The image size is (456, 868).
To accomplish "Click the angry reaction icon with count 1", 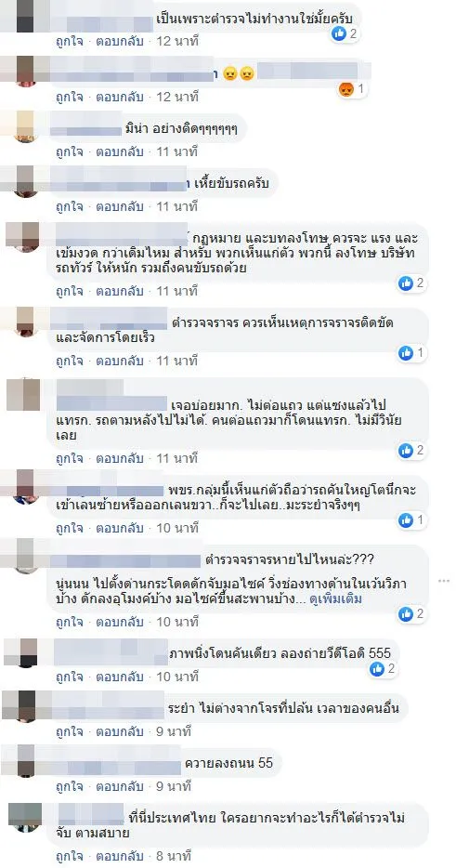I will 345,89.
